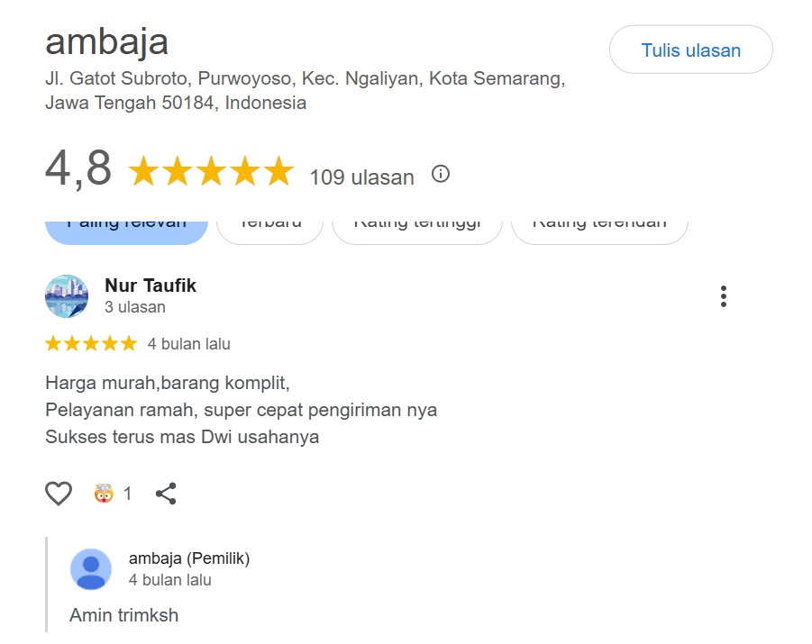Open the three-dot menu on the review
Viewport: 812px width, 644px height.
[723, 296]
